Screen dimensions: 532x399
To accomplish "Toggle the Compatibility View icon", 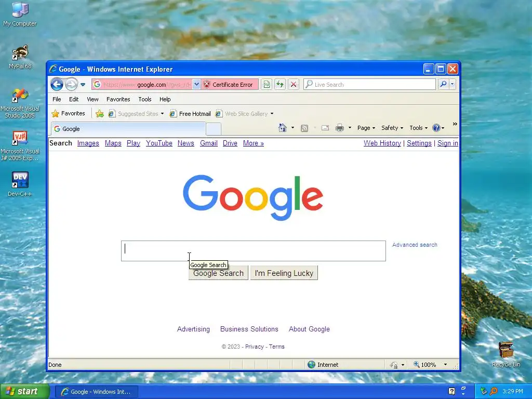I will click(x=267, y=85).
